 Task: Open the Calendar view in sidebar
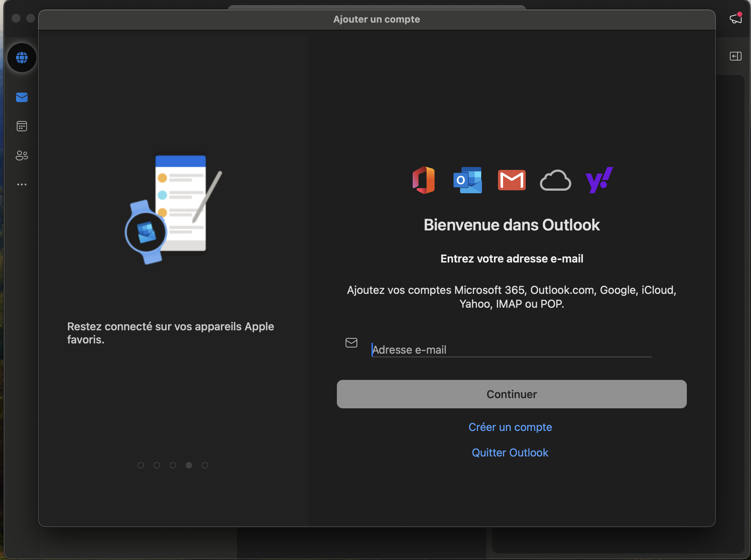coord(22,126)
